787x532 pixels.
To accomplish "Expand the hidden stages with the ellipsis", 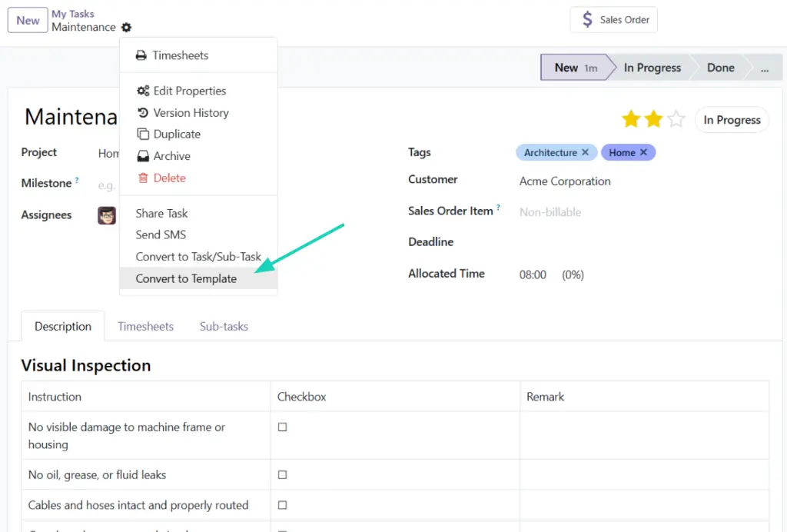I will (x=764, y=67).
